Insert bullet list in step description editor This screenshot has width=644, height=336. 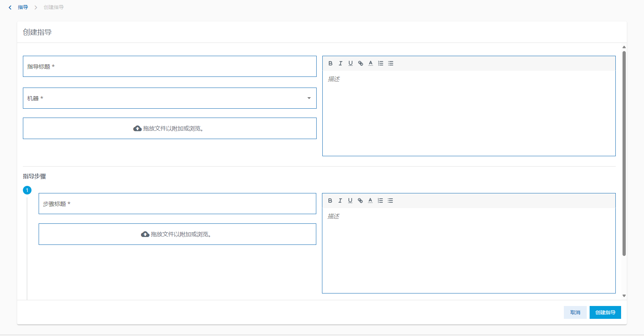[390, 201]
